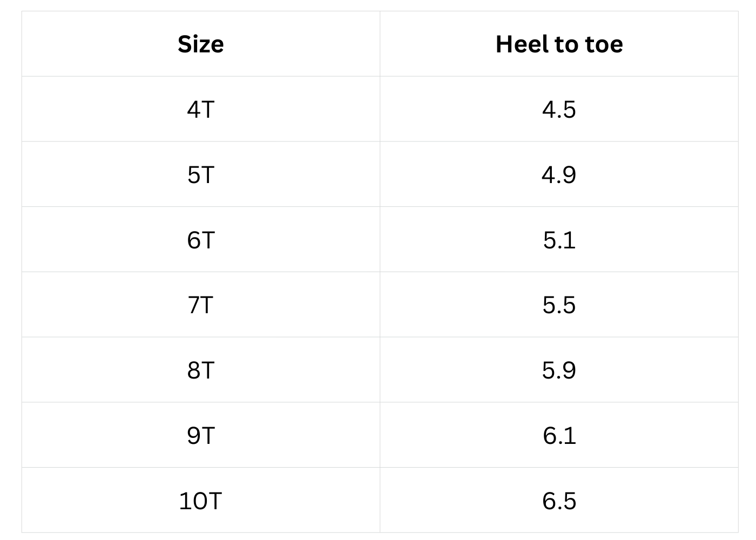Click the size matching 4.5 heel to toe

pos(200,110)
